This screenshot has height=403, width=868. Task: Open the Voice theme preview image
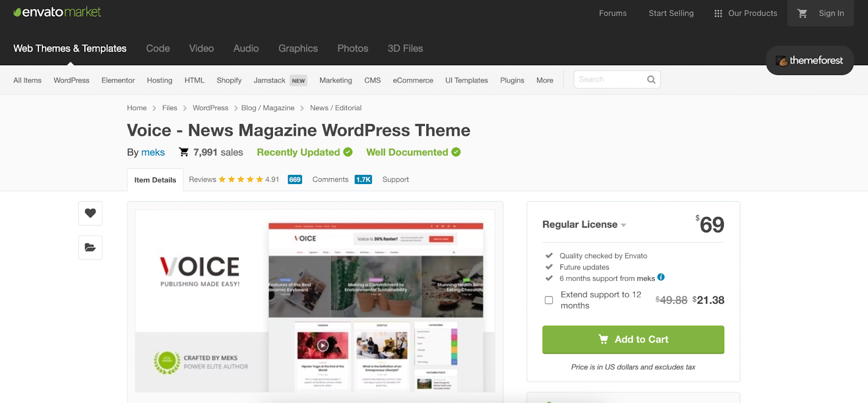click(x=315, y=301)
